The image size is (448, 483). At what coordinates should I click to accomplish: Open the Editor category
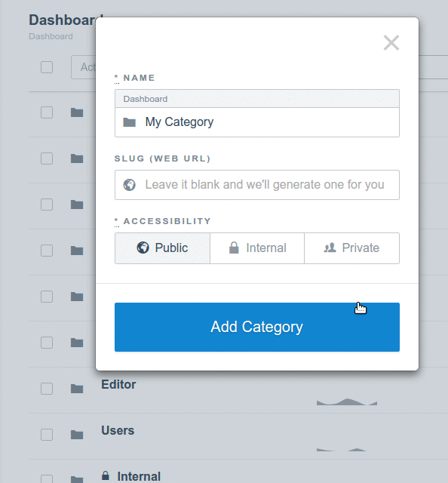click(118, 384)
